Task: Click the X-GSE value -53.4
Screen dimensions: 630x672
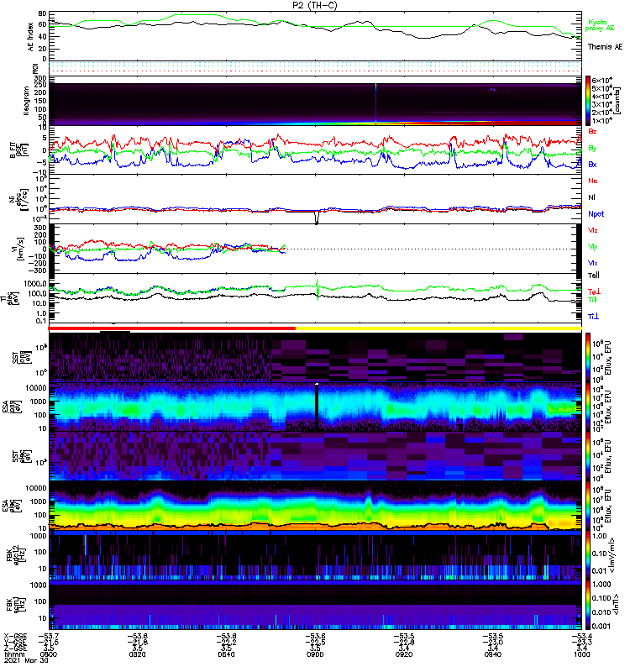Action: (x=581, y=636)
